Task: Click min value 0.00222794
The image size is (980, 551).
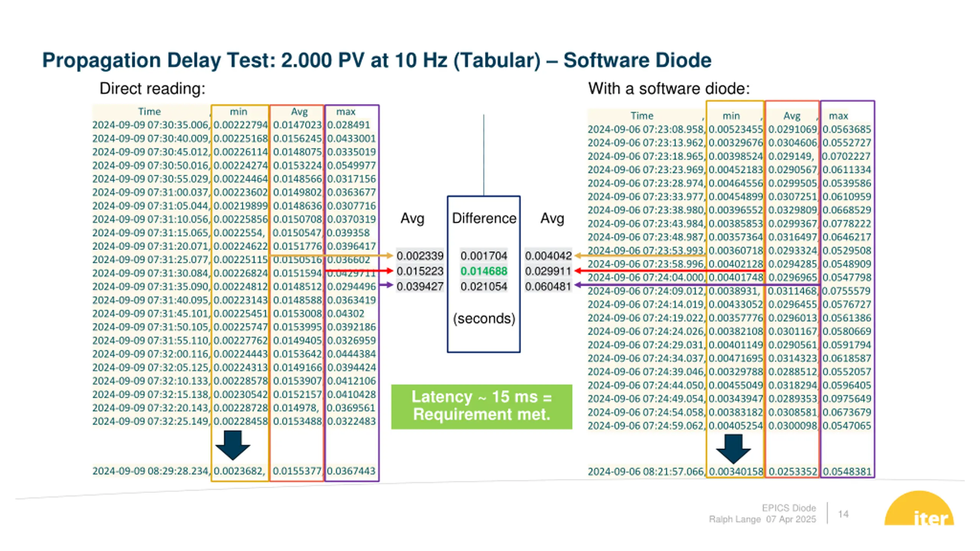Action: [x=241, y=125]
